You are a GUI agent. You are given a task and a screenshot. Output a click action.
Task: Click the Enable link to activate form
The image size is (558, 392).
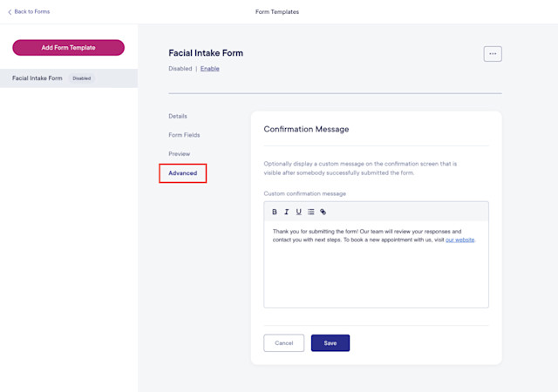click(209, 69)
